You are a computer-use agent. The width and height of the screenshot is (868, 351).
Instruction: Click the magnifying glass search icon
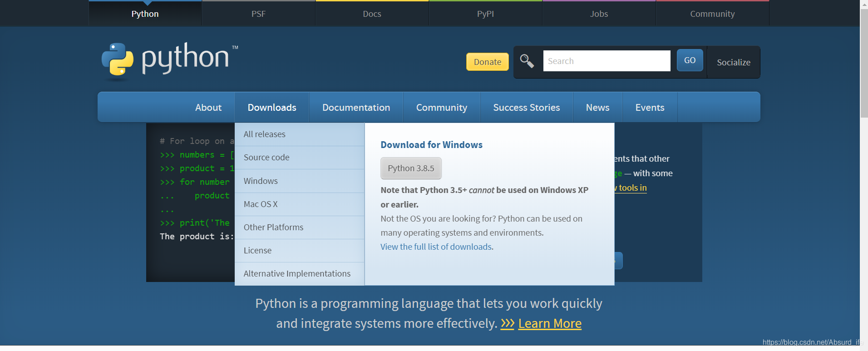[527, 61]
